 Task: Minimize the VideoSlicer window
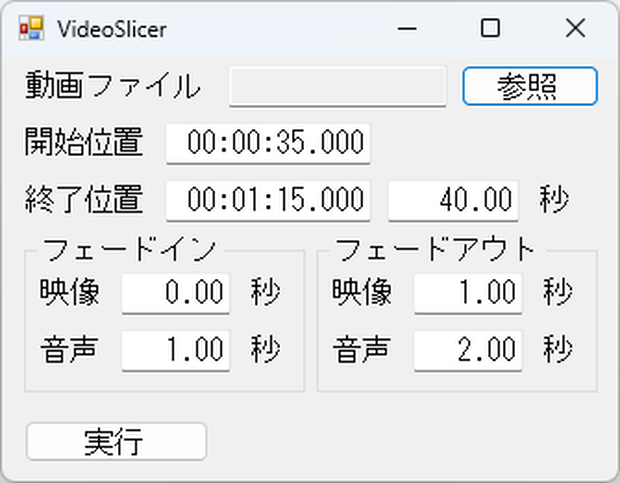[407, 29]
